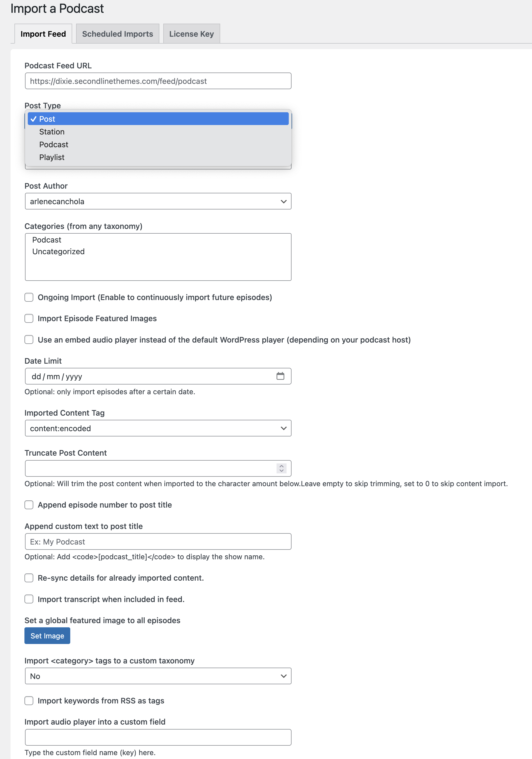532x759 pixels.
Task: Open the Date Limit calendar picker icon
Action: [x=280, y=376]
